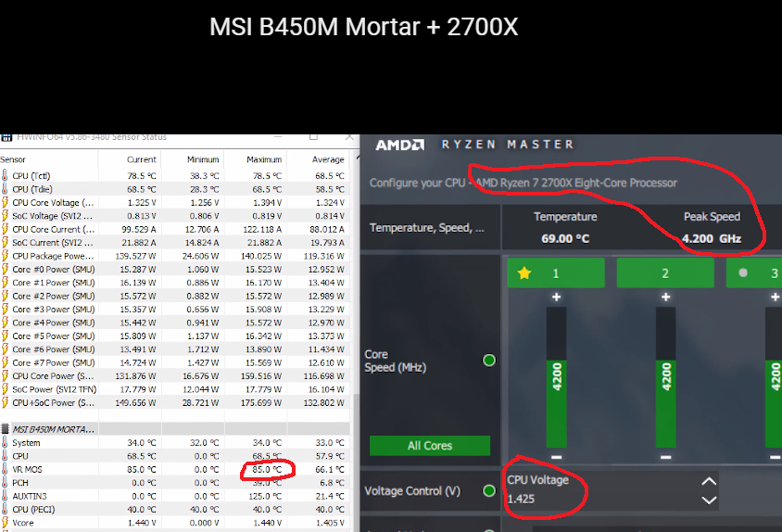Click the thermometer icon beside CPU (Tctl)
Screen dimensions: 782x532
pyautogui.click(x=5, y=175)
